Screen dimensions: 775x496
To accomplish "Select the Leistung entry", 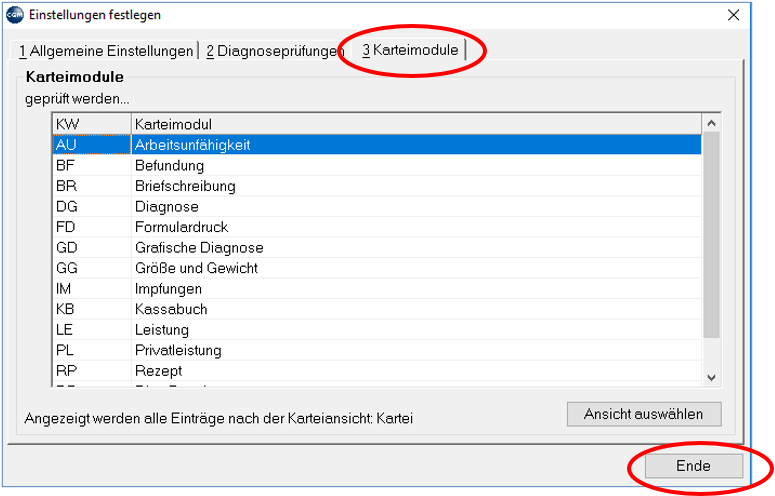I will [x=377, y=330].
